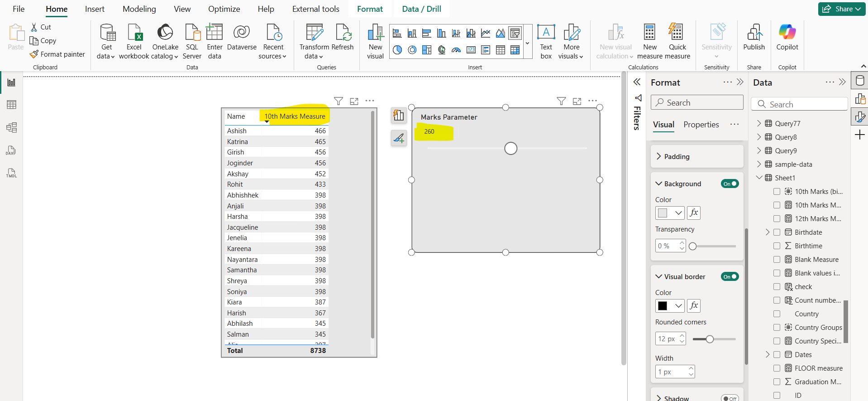Click the Marks Parameter slider handle

pos(510,148)
